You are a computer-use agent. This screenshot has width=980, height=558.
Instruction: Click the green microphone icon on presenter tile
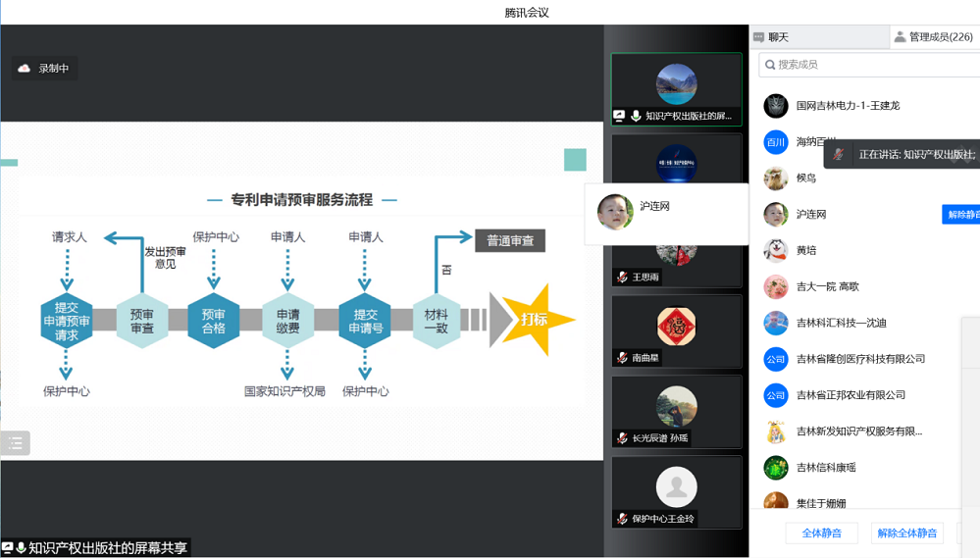pos(636,116)
